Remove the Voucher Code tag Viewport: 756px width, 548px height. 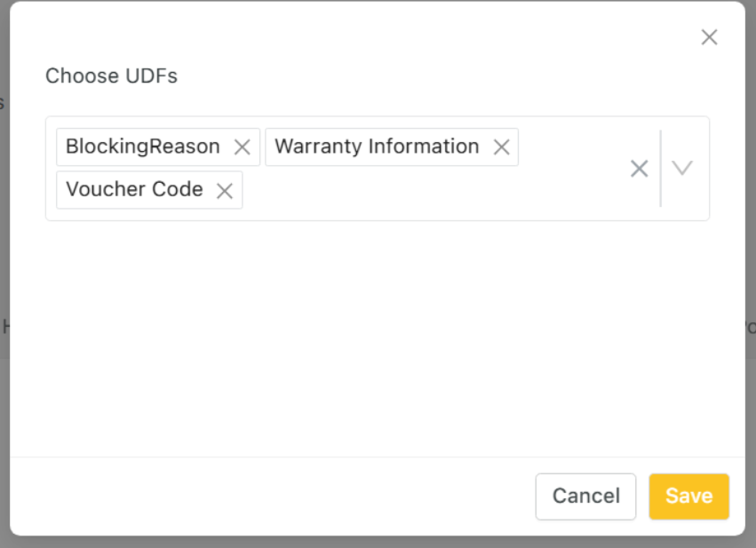coord(225,190)
